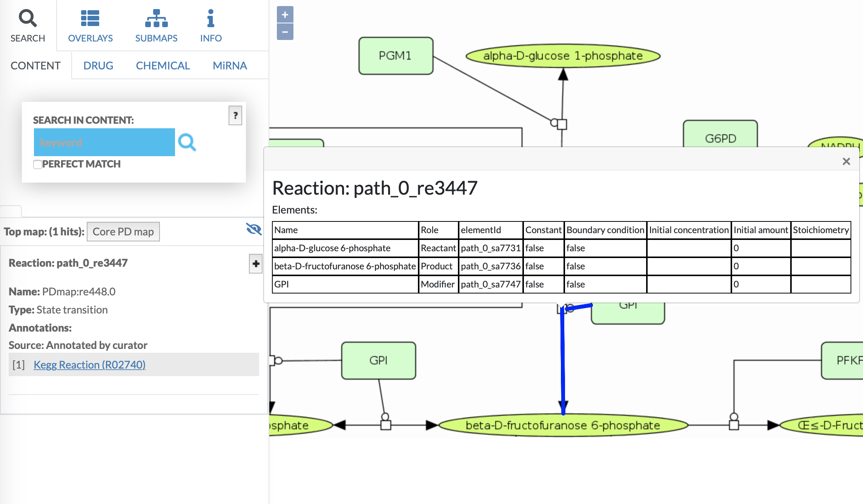The width and height of the screenshot is (863, 504).
Task: Zoom in the map with plus button
Action: 285,15
